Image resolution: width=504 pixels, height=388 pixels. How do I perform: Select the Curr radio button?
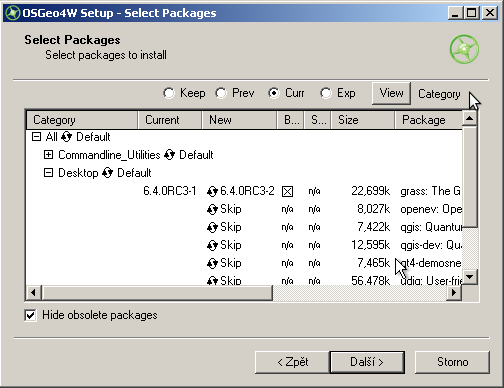(274, 93)
